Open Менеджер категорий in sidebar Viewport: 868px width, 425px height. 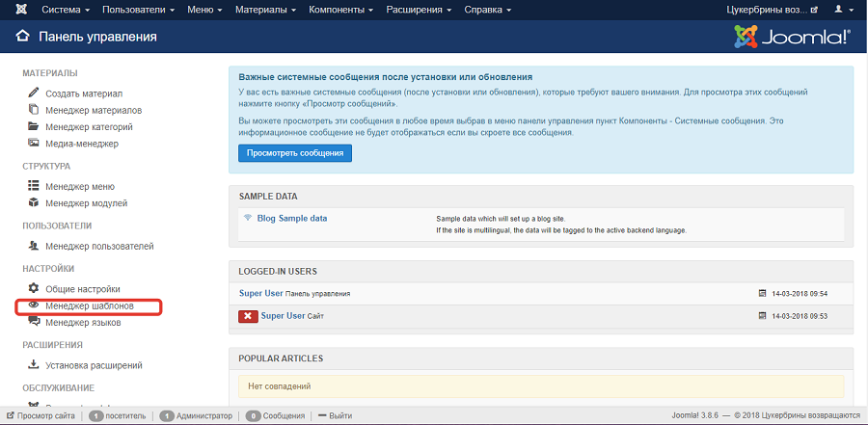pyautogui.click(x=89, y=127)
